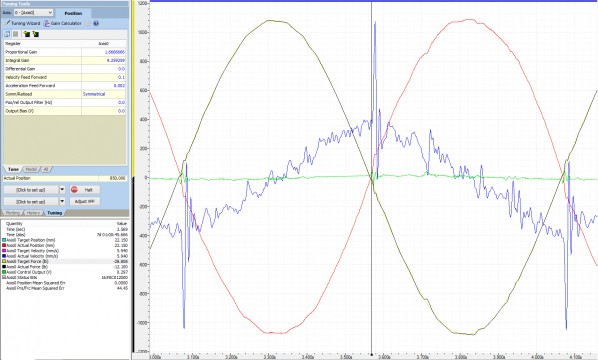This screenshot has height=360, width=598.
Task: Click the Proportional Gain register label
Action: [x=21, y=52]
